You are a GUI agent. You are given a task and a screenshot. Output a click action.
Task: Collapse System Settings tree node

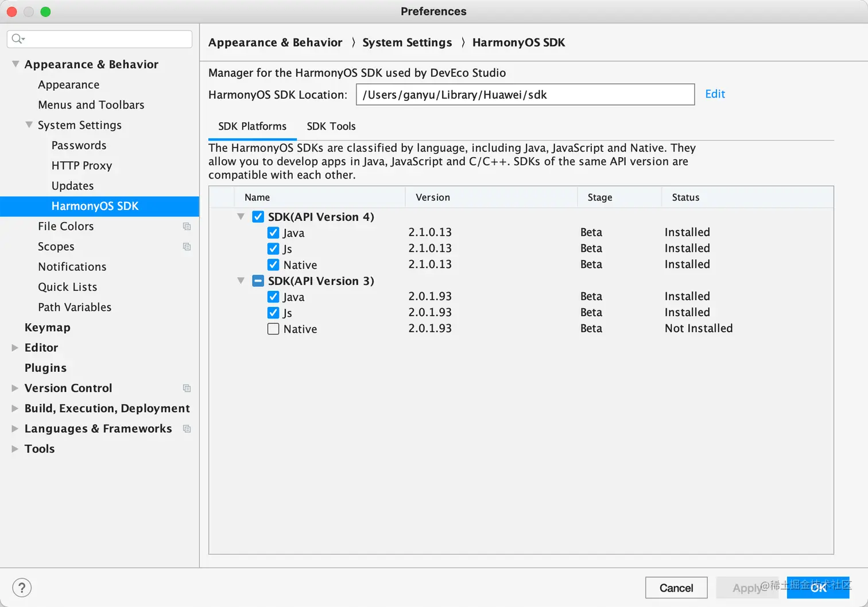click(29, 124)
